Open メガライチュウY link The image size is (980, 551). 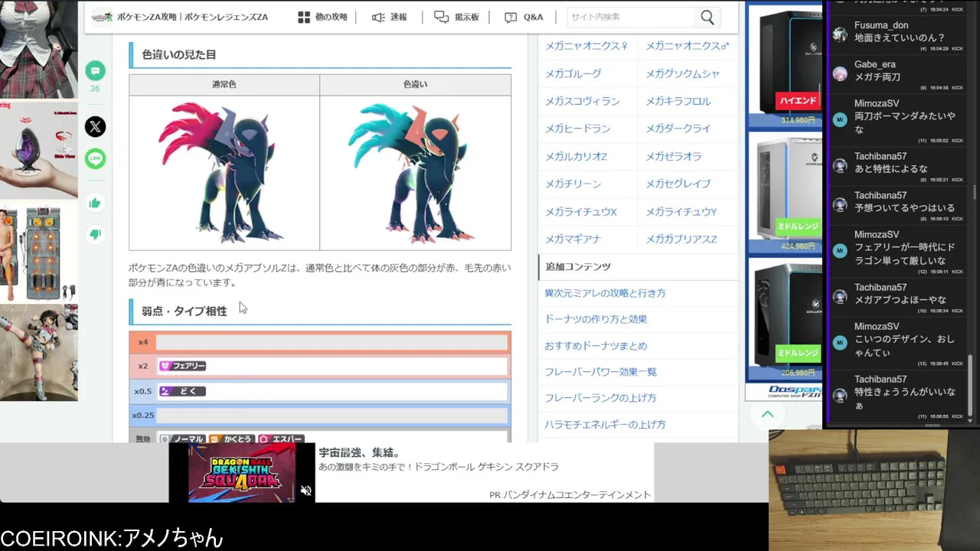[681, 211]
